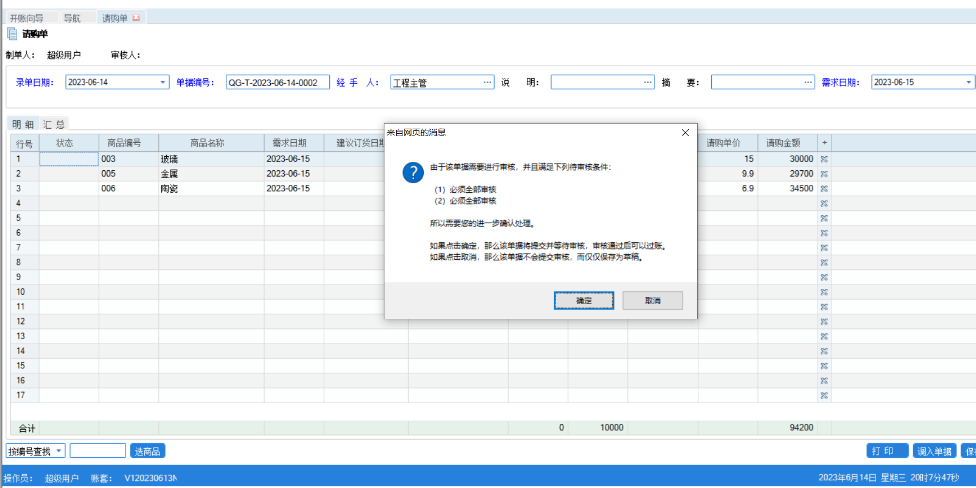Image resolution: width=976 pixels, height=488 pixels.
Task: Click the delete row icon for row 2
Action: pos(824,174)
